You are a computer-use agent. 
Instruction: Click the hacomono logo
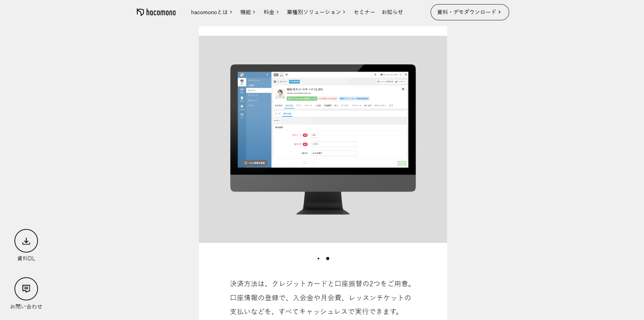point(156,12)
